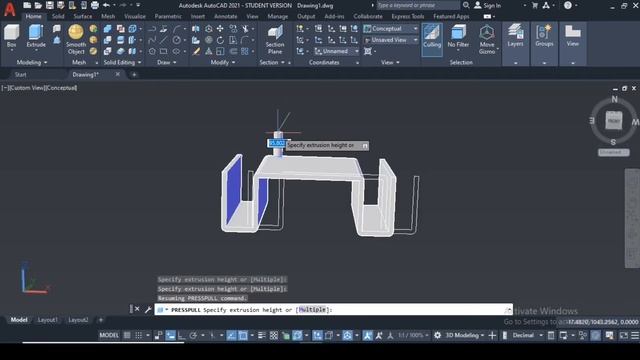Expand the Draw panel
Image resolution: width=640 pixels, height=360 pixels.
(x=167, y=62)
